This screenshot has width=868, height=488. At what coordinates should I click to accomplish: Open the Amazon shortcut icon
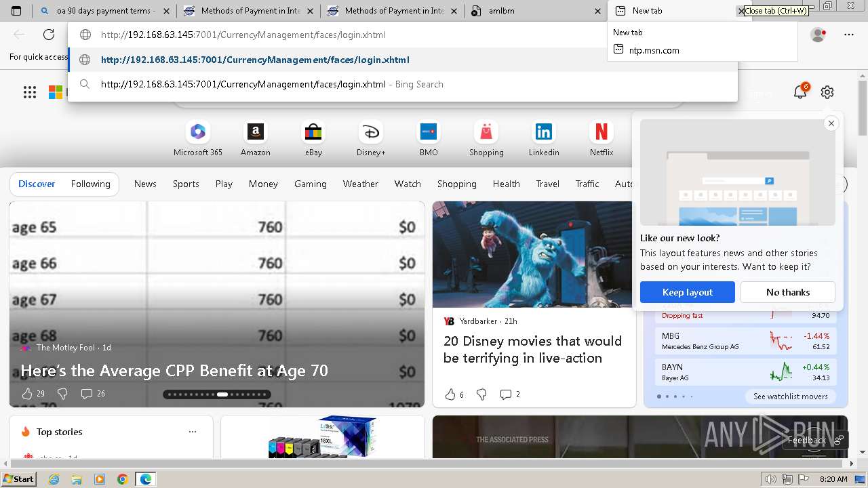click(256, 131)
